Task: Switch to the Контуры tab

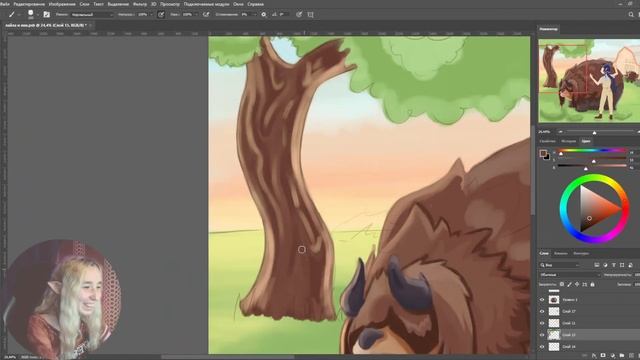Action: point(580,253)
